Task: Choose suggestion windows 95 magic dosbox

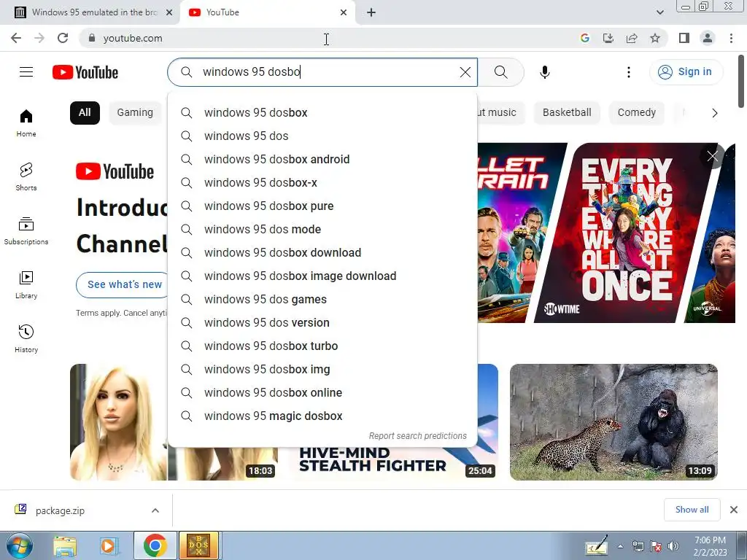Action: 322,416
